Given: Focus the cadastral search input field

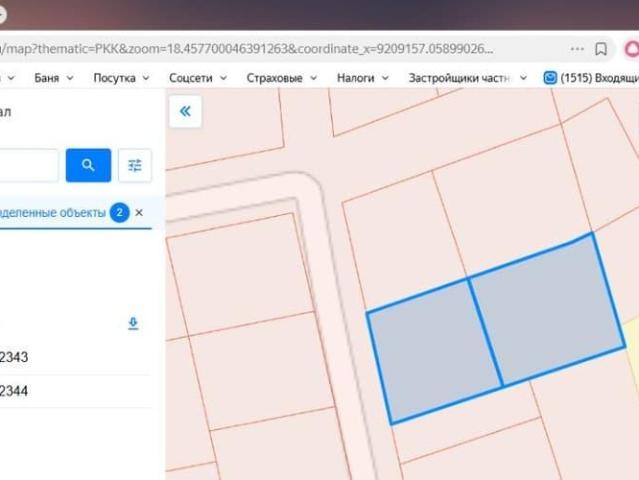Looking at the screenshot, I should point(29,165).
